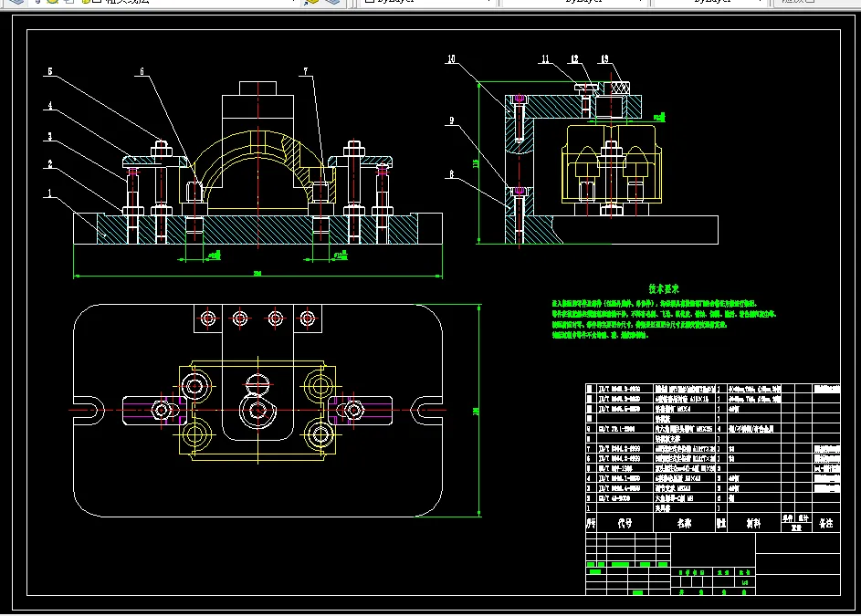Select part callout number 7
The image size is (861, 616).
click(308, 71)
